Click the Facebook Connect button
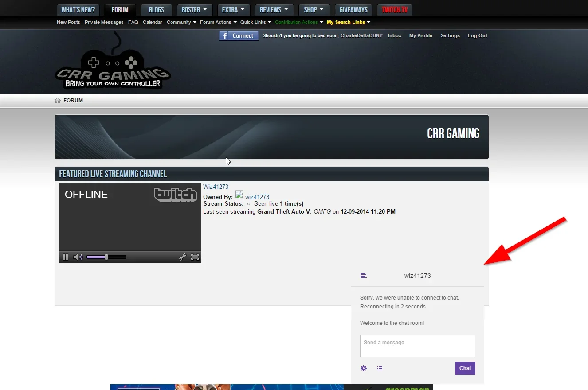Screen dimensions: 588x390 (x=239, y=36)
